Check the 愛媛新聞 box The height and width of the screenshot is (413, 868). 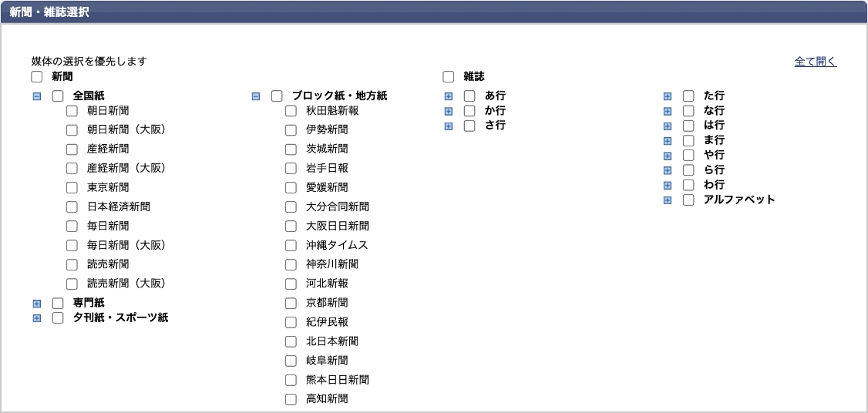point(291,188)
